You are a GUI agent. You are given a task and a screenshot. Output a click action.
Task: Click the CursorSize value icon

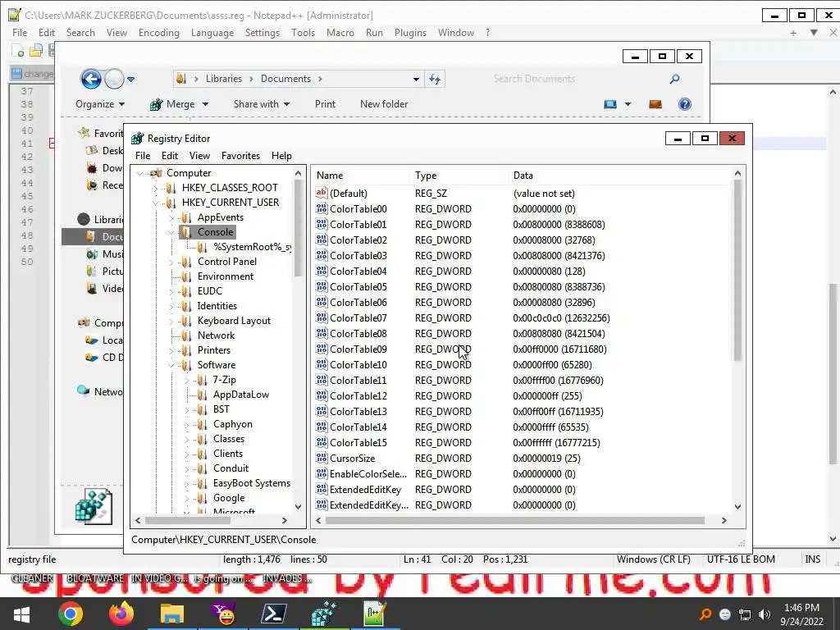click(322, 458)
